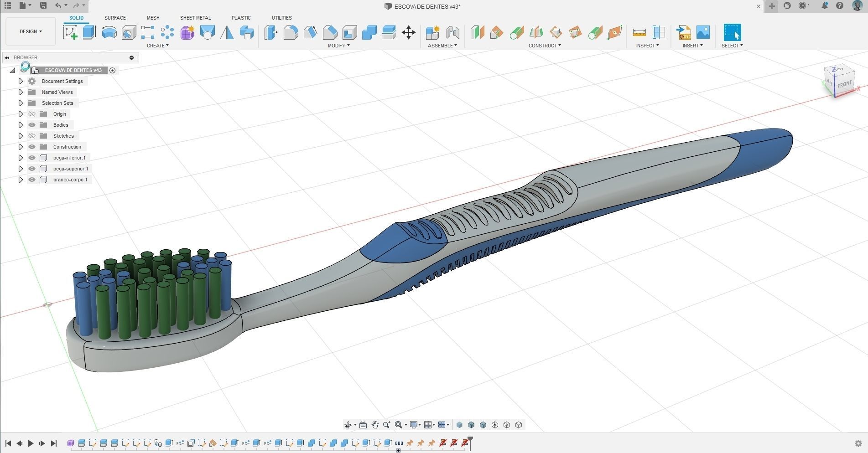Expand the Named Views folder

[21, 92]
